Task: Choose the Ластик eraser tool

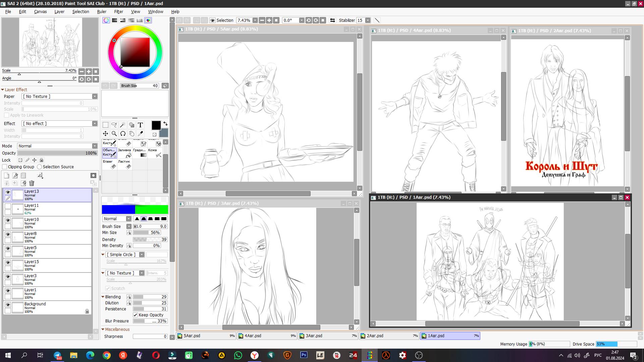Action: coord(124,164)
